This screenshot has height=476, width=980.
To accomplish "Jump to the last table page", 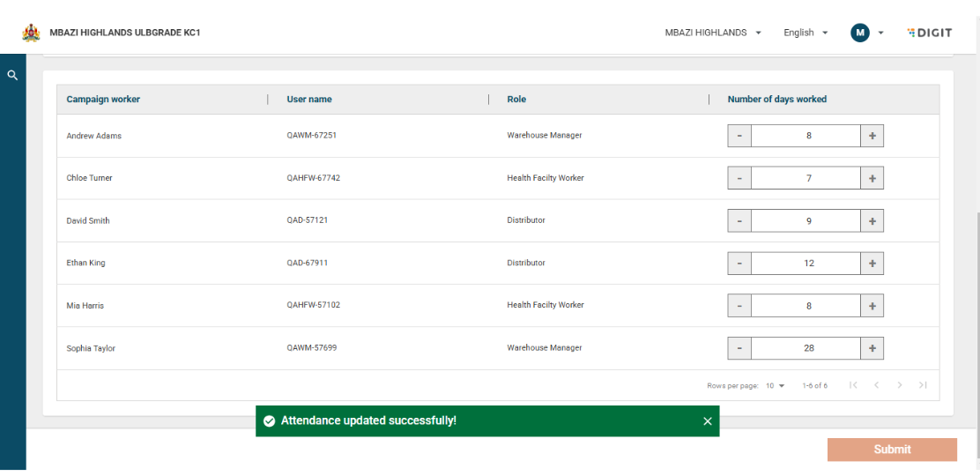I will pos(922,385).
